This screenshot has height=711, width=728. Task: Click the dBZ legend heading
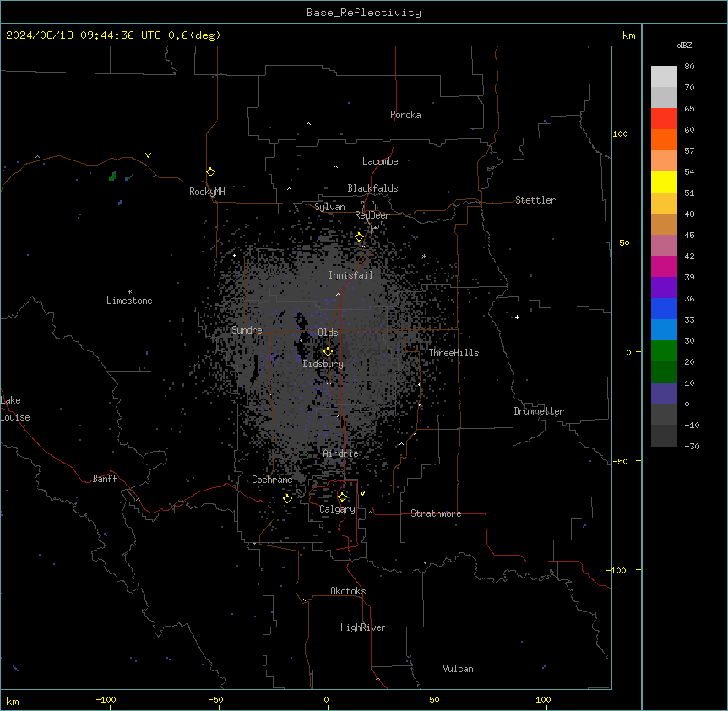click(x=684, y=45)
